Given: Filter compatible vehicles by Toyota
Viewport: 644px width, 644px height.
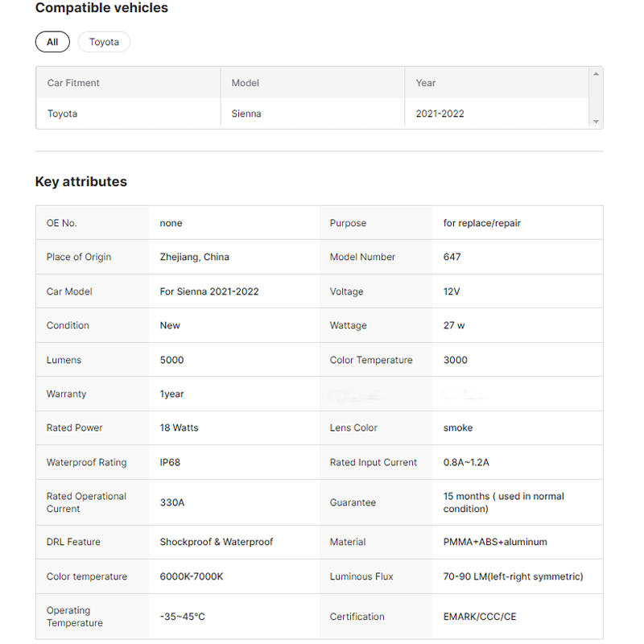Looking at the screenshot, I should (x=104, y=42).
